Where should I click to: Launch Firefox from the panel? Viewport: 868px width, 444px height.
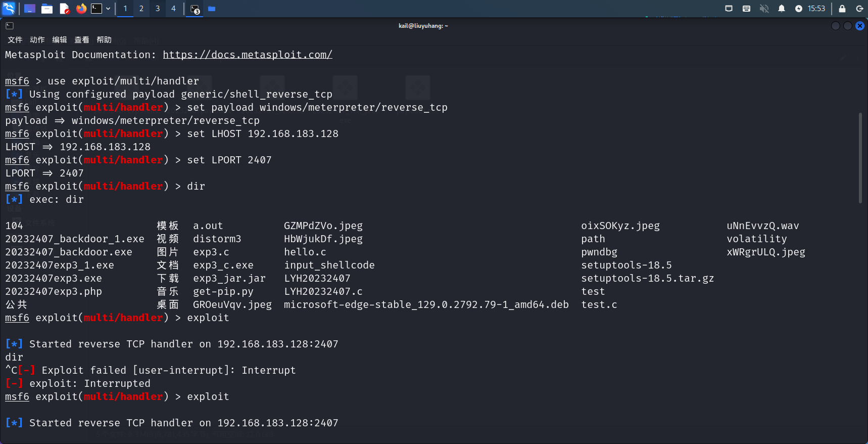[81, 9]
